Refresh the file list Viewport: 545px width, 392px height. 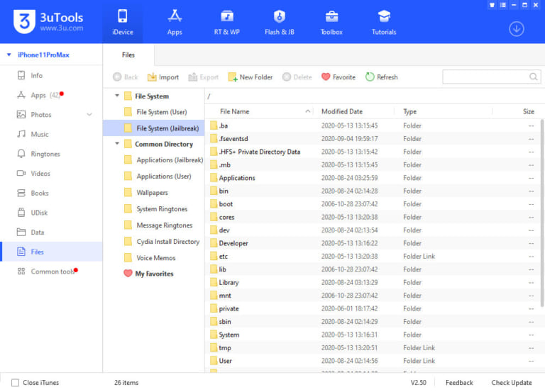[382, 77]
